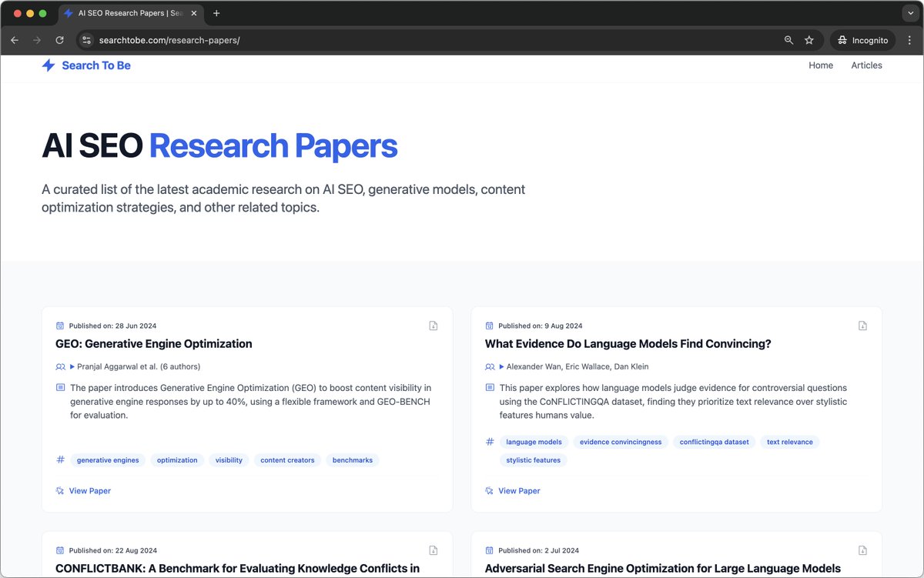Open the CONFLICTBANK paper title
This screenshot has width=924, height=578.
238,569
